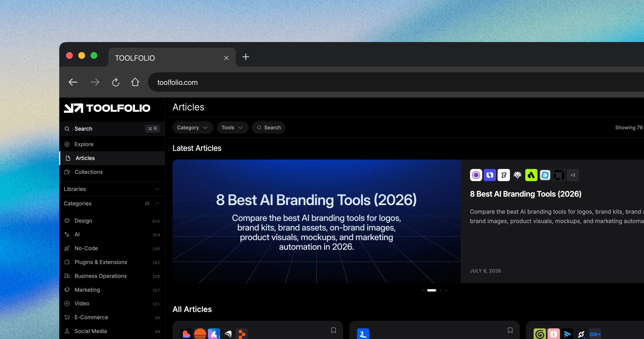Open Explore in the sidebar
Image resolution: width=644 pixels, height=339 pixels.
coord(112,144)
